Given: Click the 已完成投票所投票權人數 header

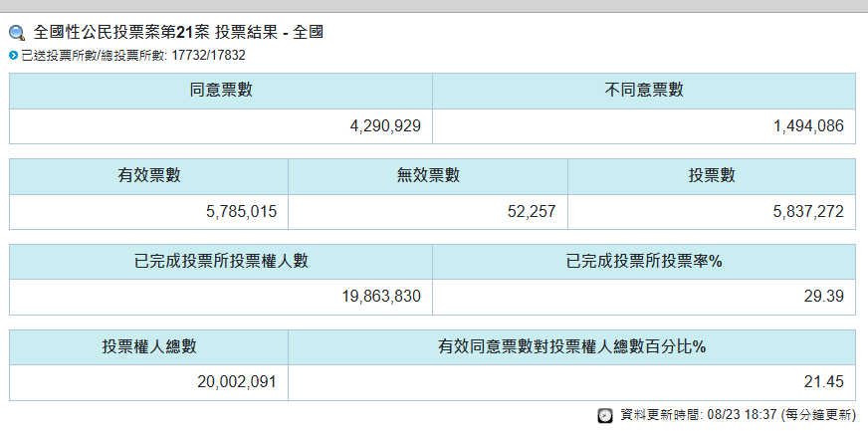Looking at the screenshot, I should [221, 262].
